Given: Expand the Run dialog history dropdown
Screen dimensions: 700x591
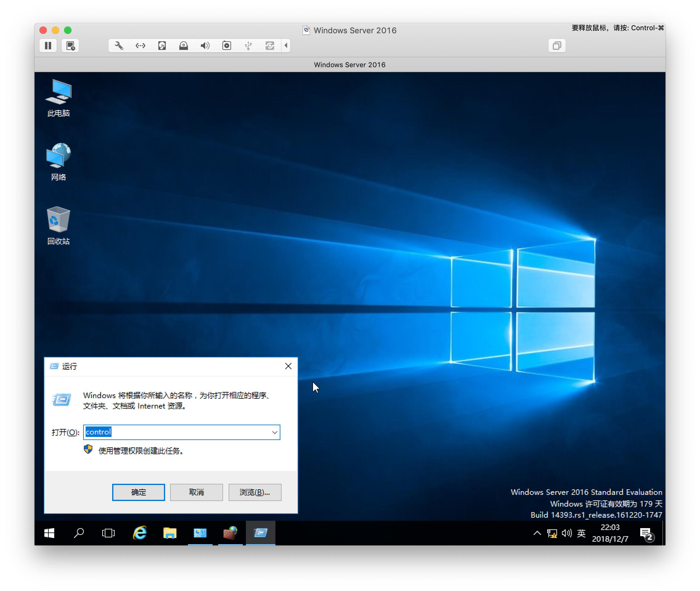Looking at the screenshot, I should click(274, 432).
